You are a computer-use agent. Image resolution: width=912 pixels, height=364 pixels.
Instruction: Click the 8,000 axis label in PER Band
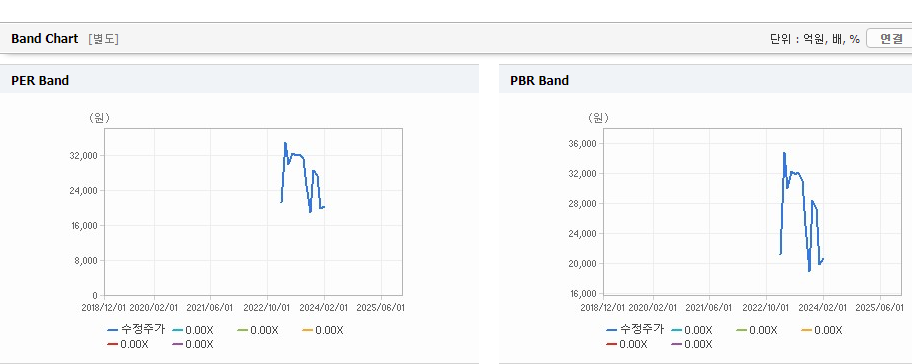(x=86, y=260)
